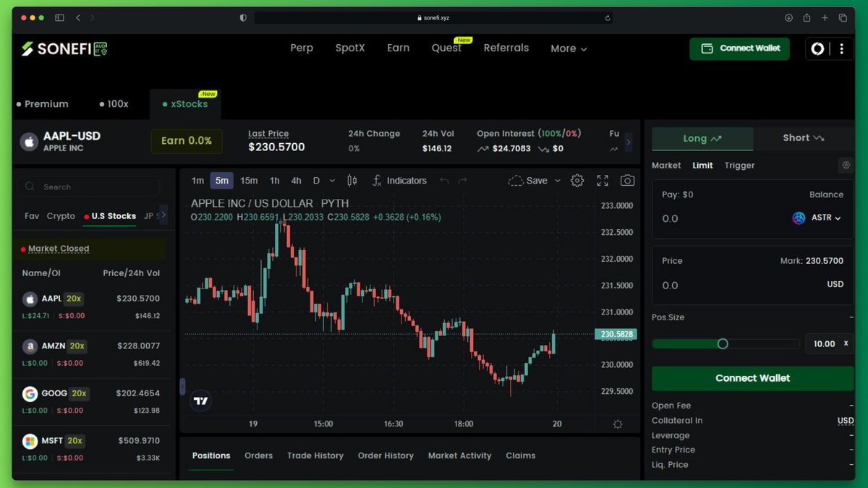868x488 pixels.
Task: Open chart settings gear
Action: [577, 181]
